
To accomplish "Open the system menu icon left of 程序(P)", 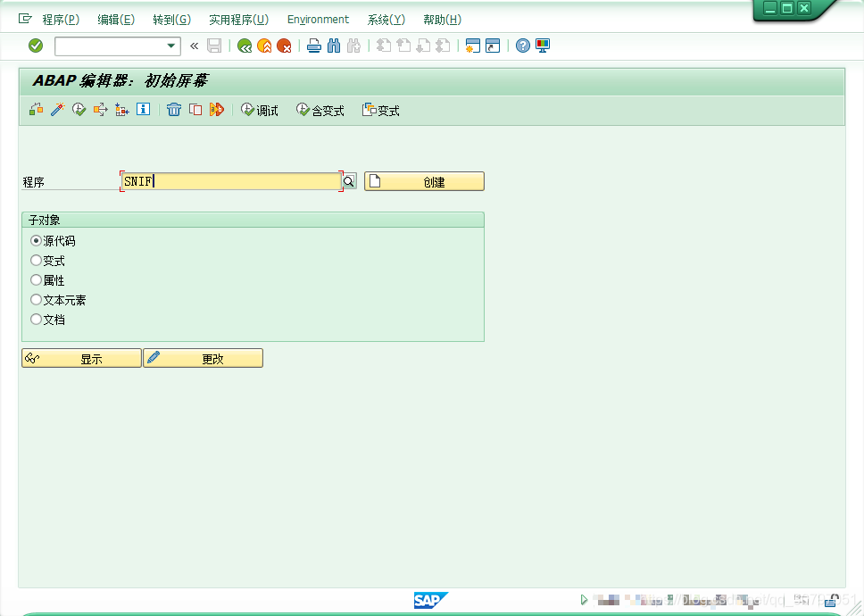I will point(25,19).
